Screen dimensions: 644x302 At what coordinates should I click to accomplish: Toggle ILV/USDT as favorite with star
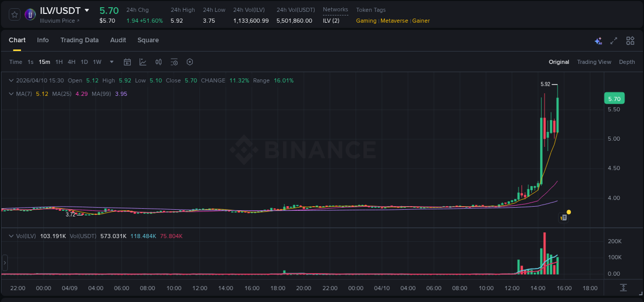pos(14,14)
